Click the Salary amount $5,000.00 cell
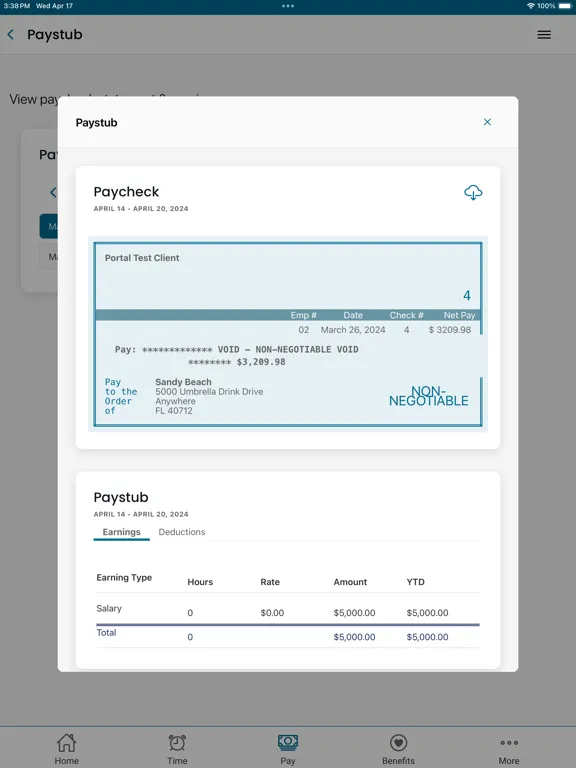Screen dimensions: 576x768 354,613
